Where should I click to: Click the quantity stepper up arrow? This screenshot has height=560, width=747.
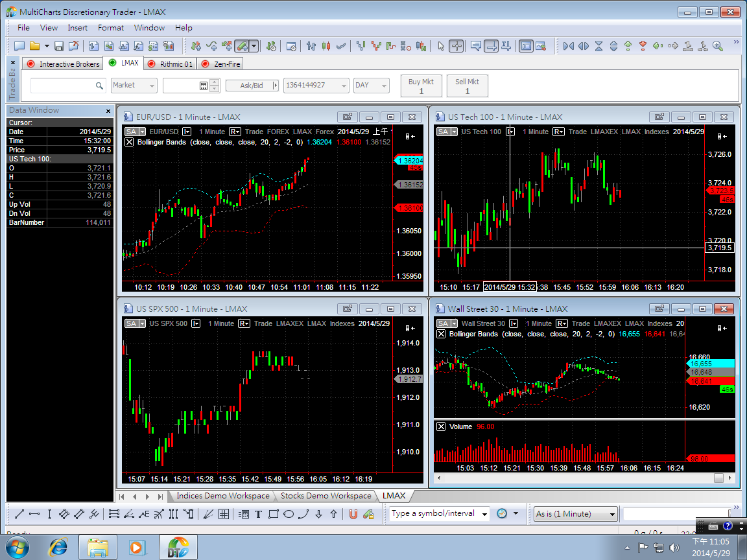pyautogui.click(x=215, y=82)
